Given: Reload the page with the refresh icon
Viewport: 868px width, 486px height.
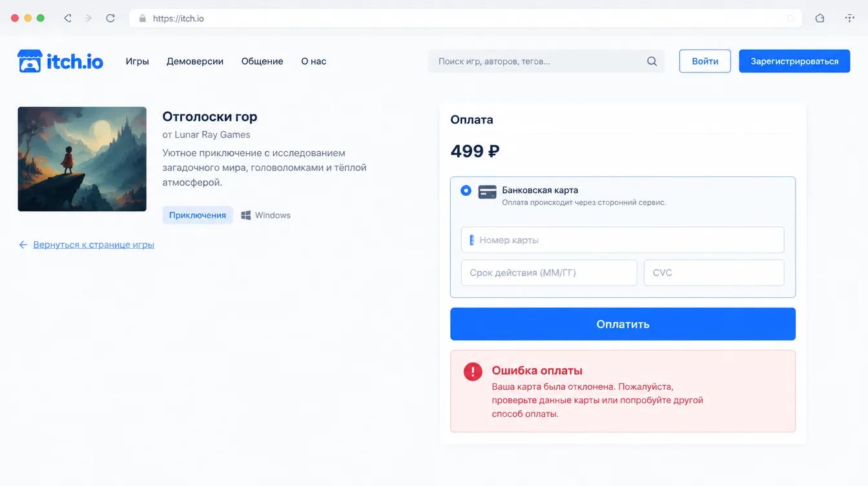Looking at the screenshot, I should 110,18.
